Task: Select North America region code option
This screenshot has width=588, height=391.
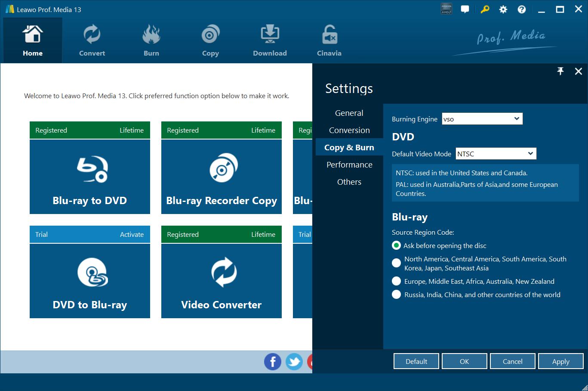Action: (396, 263)
